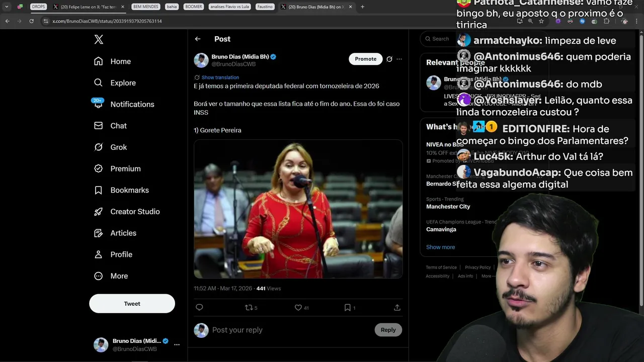Open the Chat inbox

pyautogui.click(x=110, y=126)
